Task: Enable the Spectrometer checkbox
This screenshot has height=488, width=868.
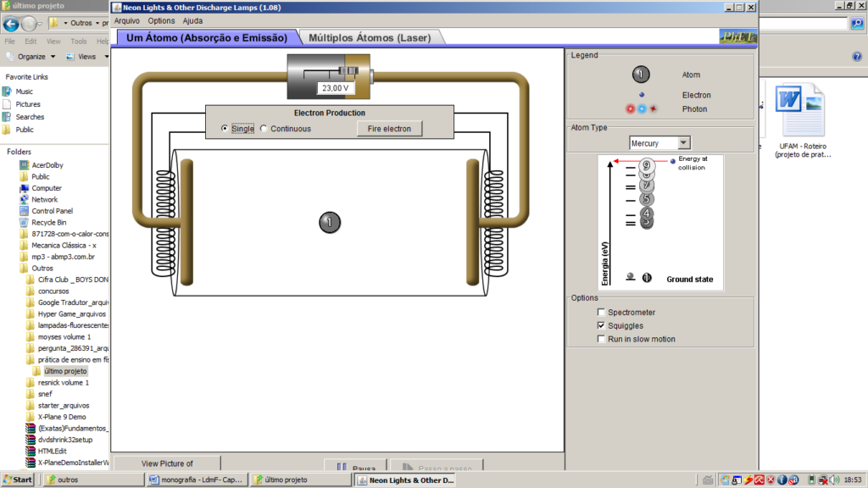Action: [x=601, y=313]
